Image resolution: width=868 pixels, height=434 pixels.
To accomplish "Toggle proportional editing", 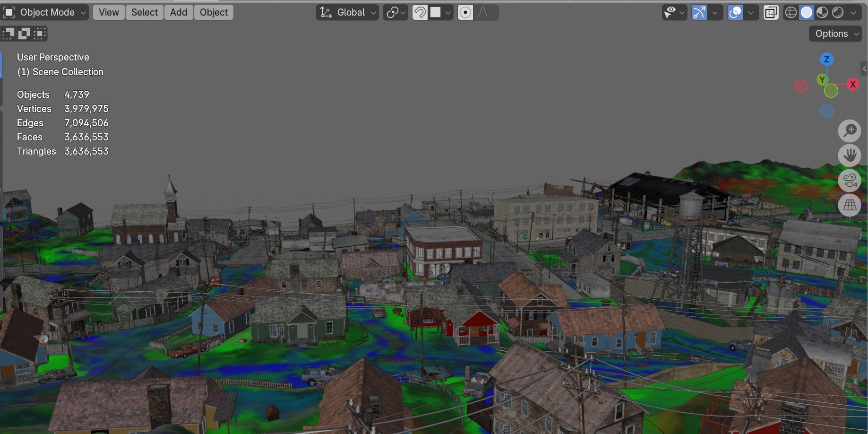I will [x=465, y=12].
